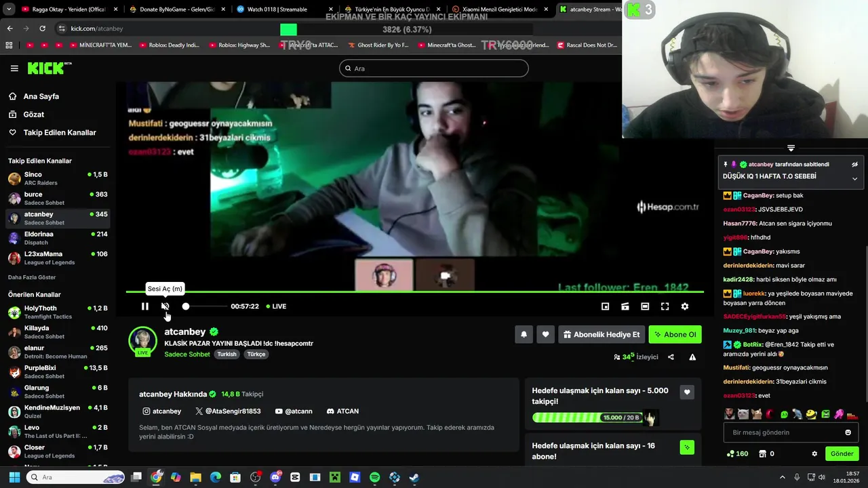Open chat settings gear beside Gönder
This screenshot has height=488, width=868.
point(814,454)
